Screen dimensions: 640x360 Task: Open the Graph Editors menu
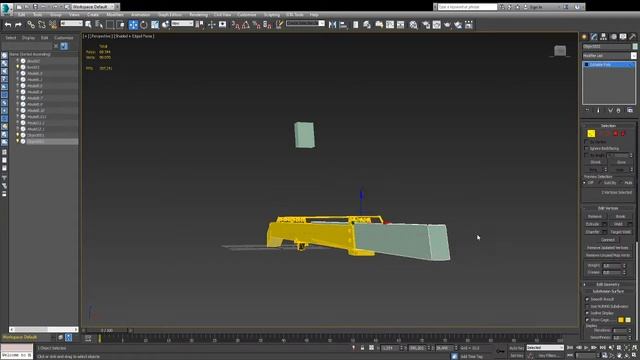(170, 15)
